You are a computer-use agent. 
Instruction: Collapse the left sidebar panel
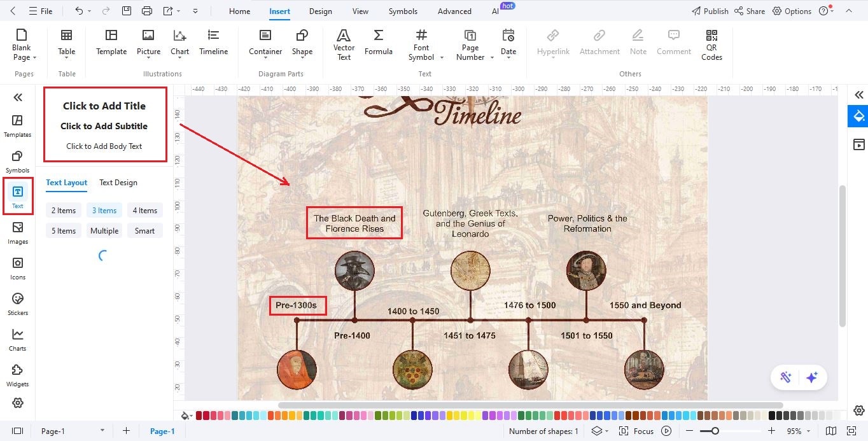pyautogui.click(x=18, y=97)
